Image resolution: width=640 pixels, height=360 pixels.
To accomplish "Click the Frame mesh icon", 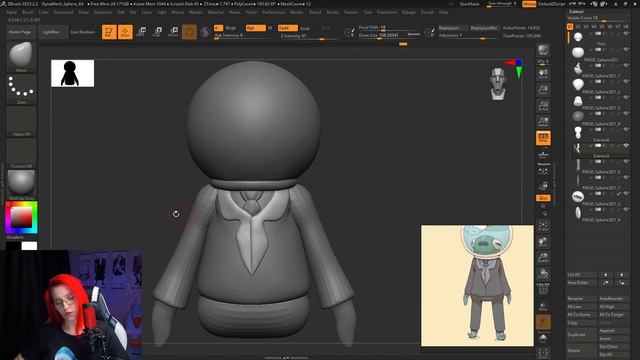I will pos(543,226).
